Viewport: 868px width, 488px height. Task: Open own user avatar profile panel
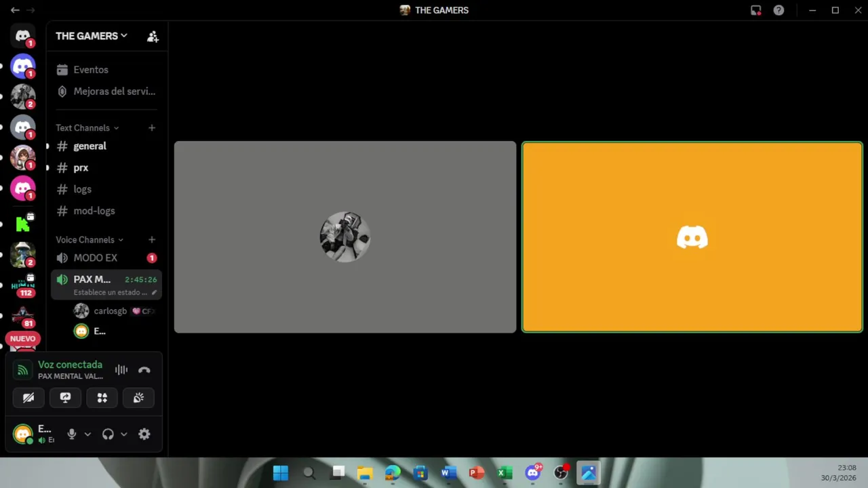click(23, 434)
